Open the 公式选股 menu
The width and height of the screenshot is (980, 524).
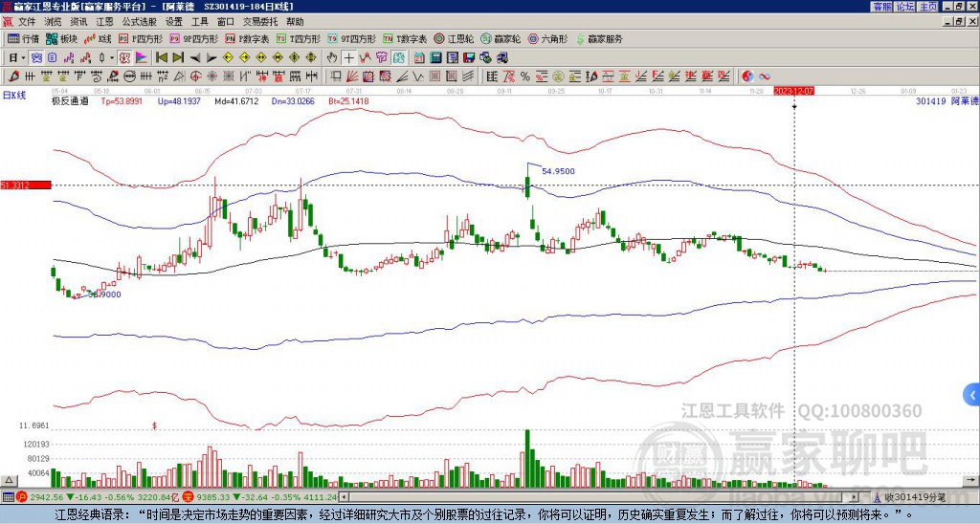coord(140,22)
